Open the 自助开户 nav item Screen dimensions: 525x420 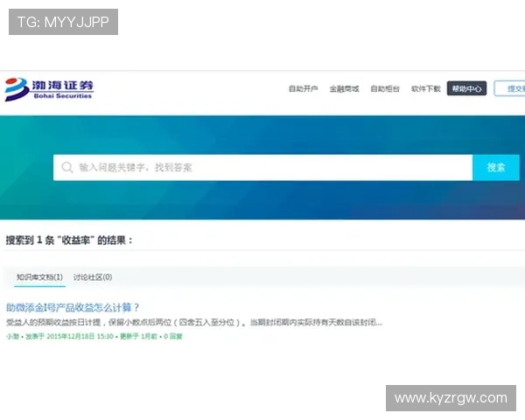pyautogui.click(x=303, y=88)
